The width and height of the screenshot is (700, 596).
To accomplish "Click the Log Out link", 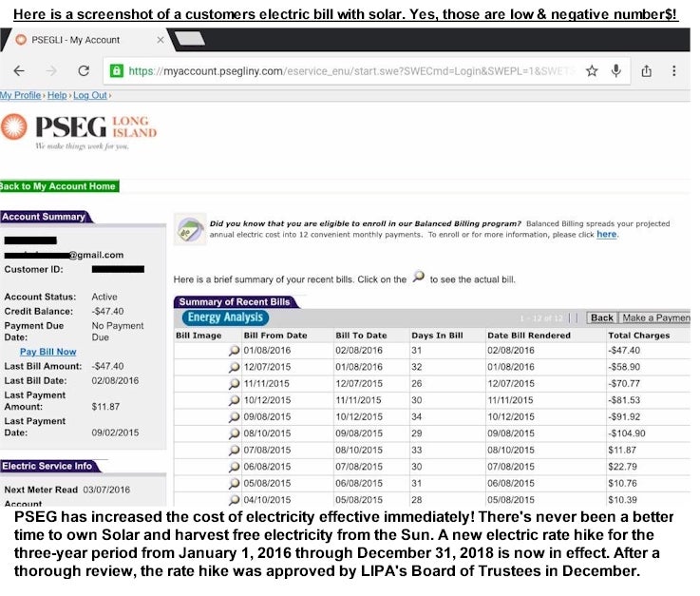I will (90, 96).
